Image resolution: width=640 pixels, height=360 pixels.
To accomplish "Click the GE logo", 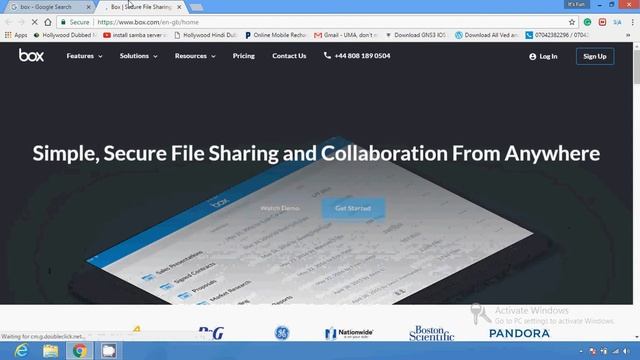I will 281,333.
